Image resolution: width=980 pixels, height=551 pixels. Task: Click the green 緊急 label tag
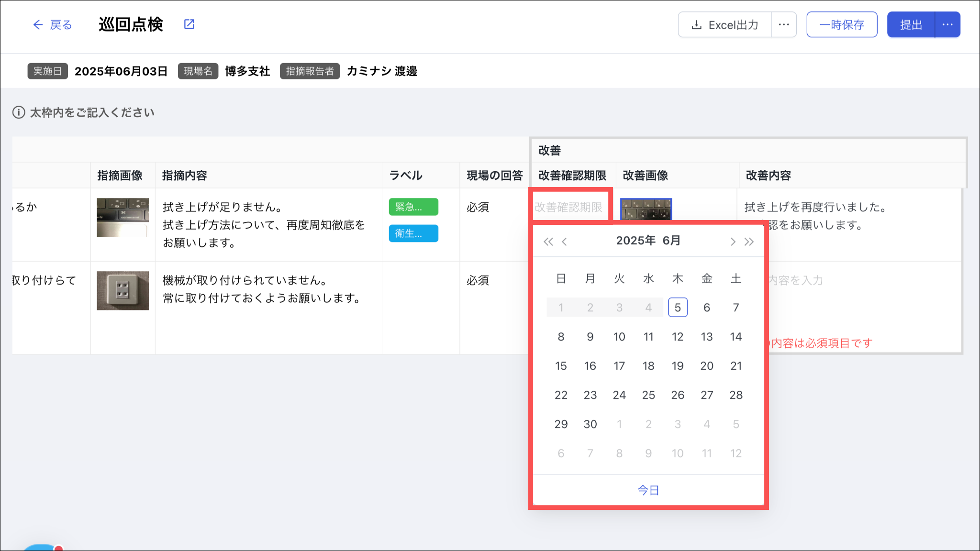(x=413, y=207)
